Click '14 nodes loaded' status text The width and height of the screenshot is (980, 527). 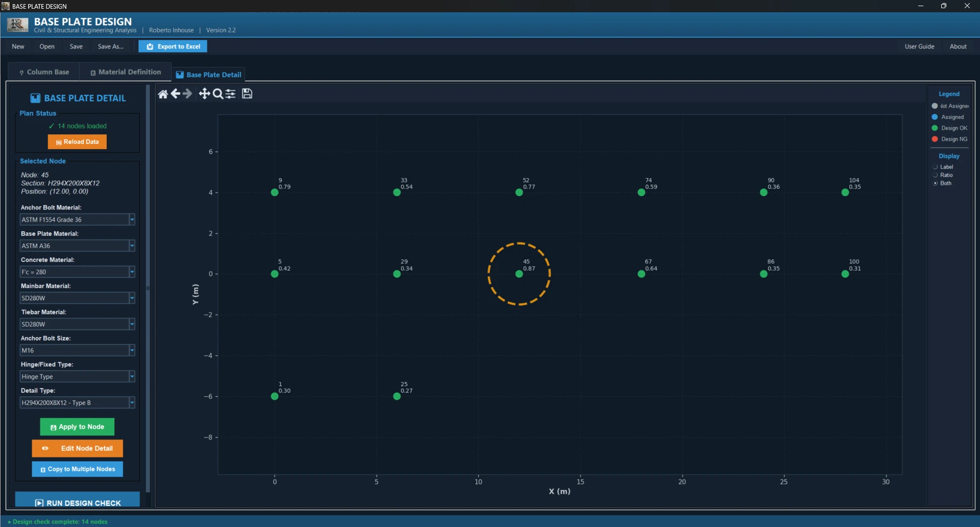[82, 126]
